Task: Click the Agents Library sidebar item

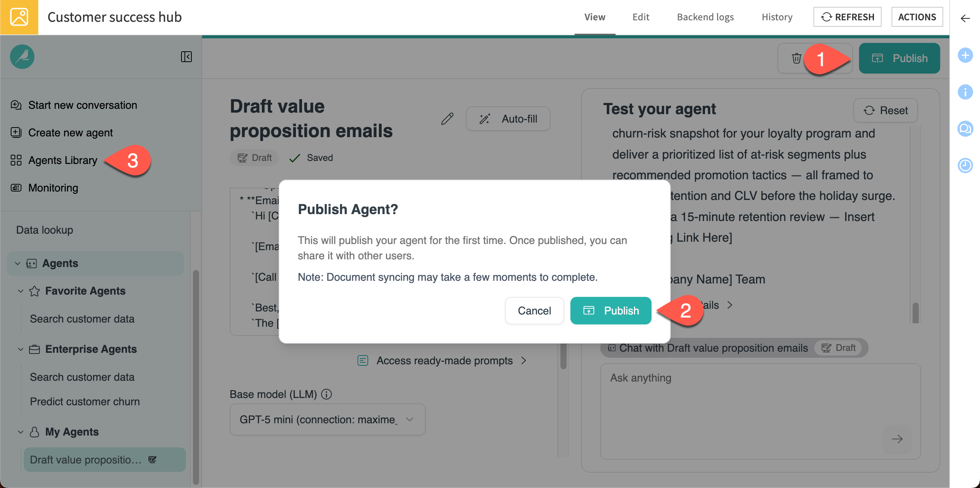Action: click(63, 160)
